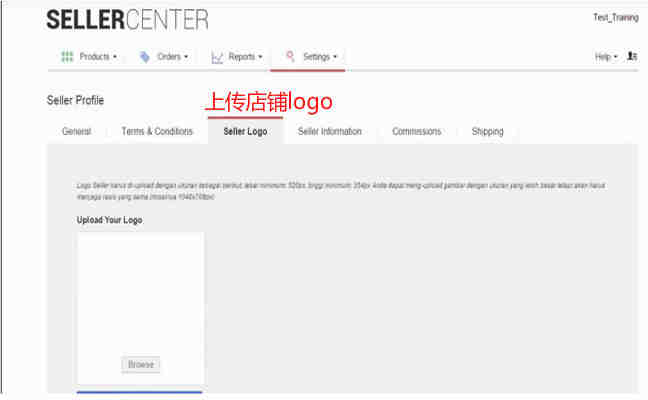This screenshot has height=400, width=648.
Task: Click the SELLERCENTER logo
Action: (127, 19)
